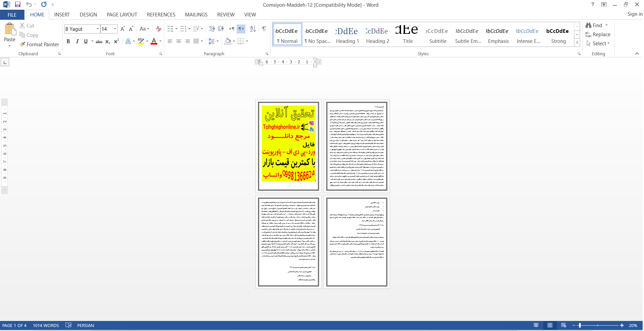Click the Redo icon in title bar

44,5
